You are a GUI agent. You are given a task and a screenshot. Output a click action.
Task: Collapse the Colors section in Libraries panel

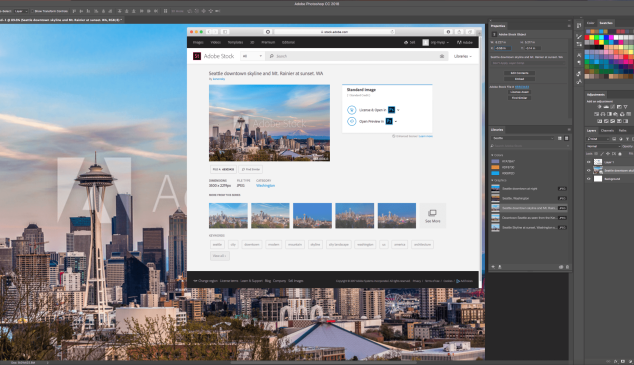pos(492,155)
